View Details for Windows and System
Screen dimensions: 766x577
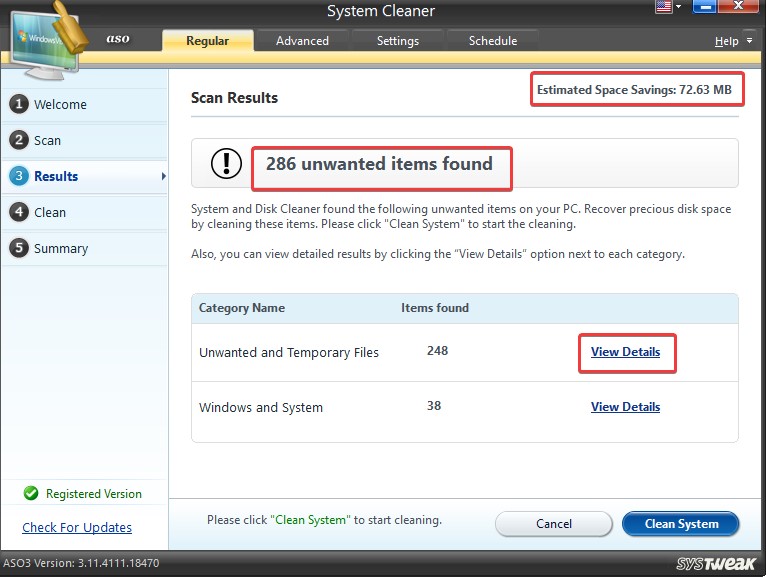click(x=625, y=407)
